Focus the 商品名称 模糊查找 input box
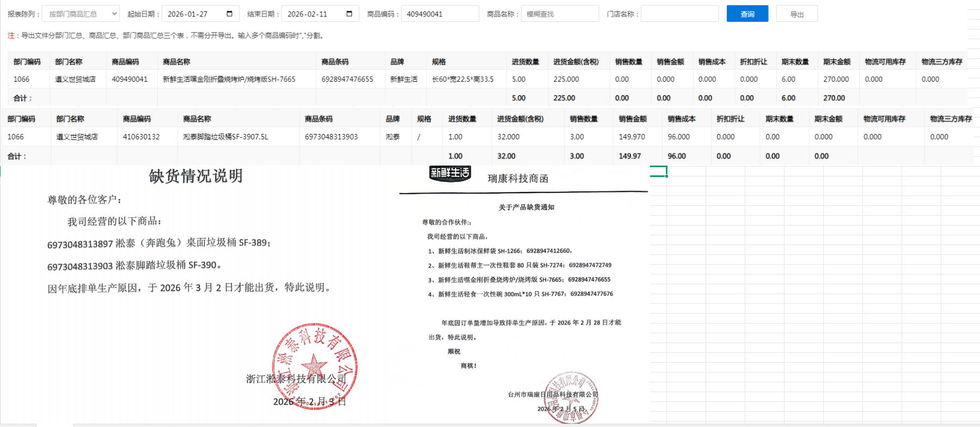The image size is (980, 427). click(559, 14)
